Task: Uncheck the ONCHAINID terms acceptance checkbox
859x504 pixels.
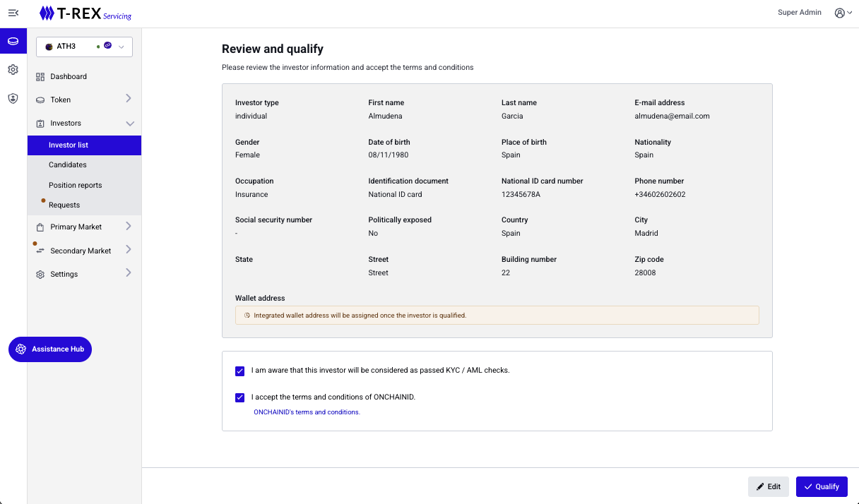Action: tap(240, 397)
